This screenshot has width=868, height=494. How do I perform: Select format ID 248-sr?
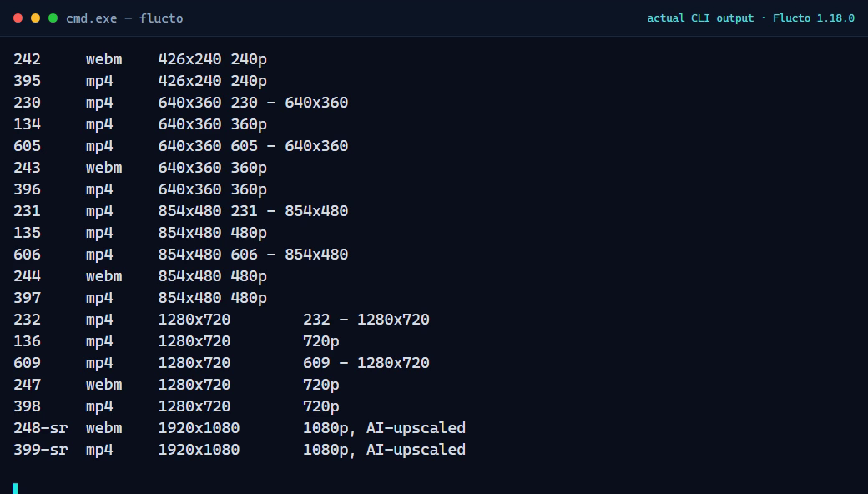(x=40, y=428)
